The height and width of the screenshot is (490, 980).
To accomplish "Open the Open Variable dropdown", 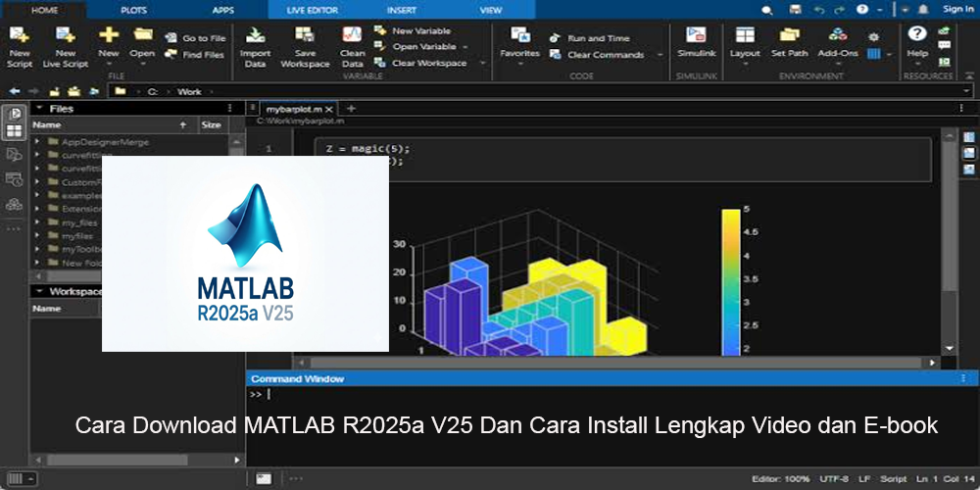I will tap(465, 47).
